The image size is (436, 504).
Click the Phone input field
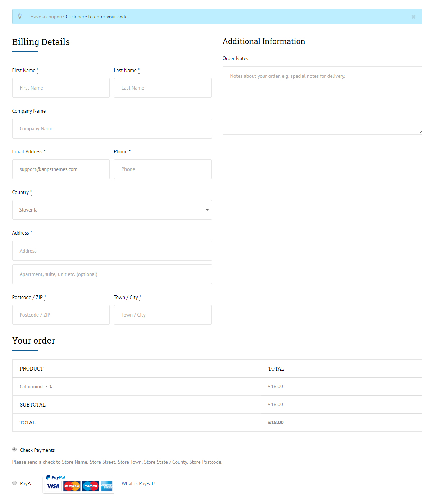point(163,169)
